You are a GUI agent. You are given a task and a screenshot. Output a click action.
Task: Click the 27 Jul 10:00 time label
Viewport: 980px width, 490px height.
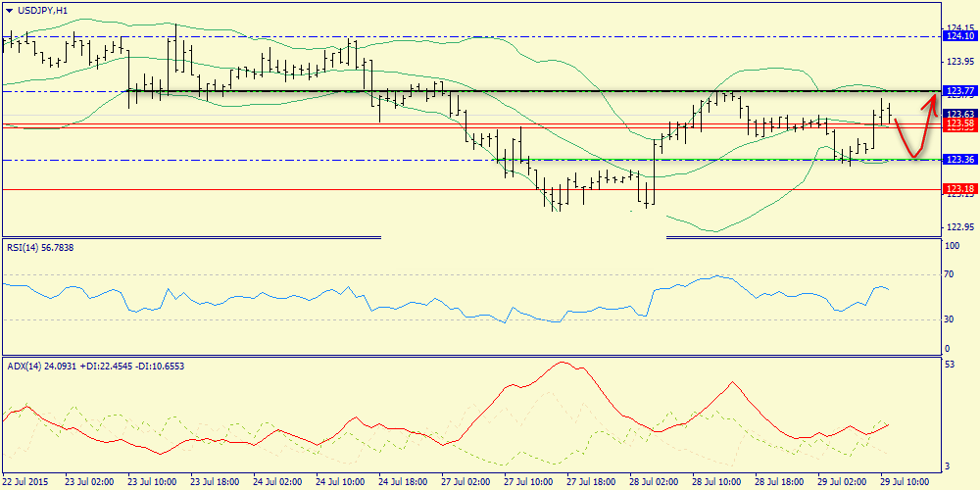pyautogui.click(x=526, y=482)
